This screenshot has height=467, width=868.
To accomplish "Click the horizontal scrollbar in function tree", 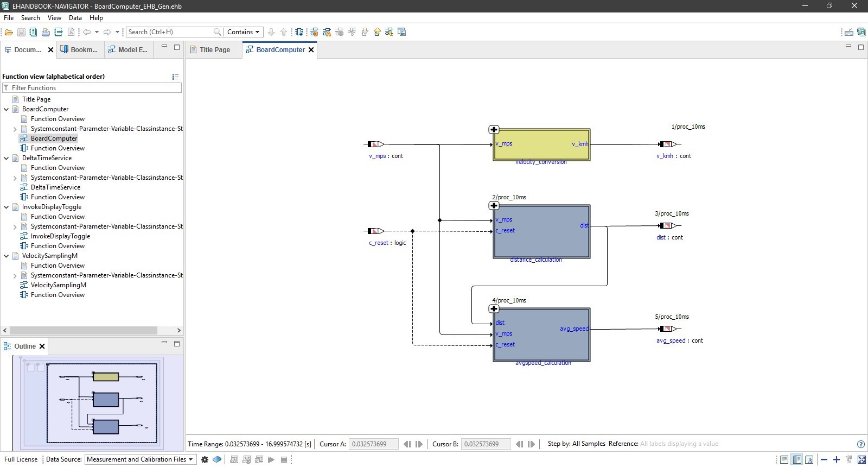I will [84, 330].
